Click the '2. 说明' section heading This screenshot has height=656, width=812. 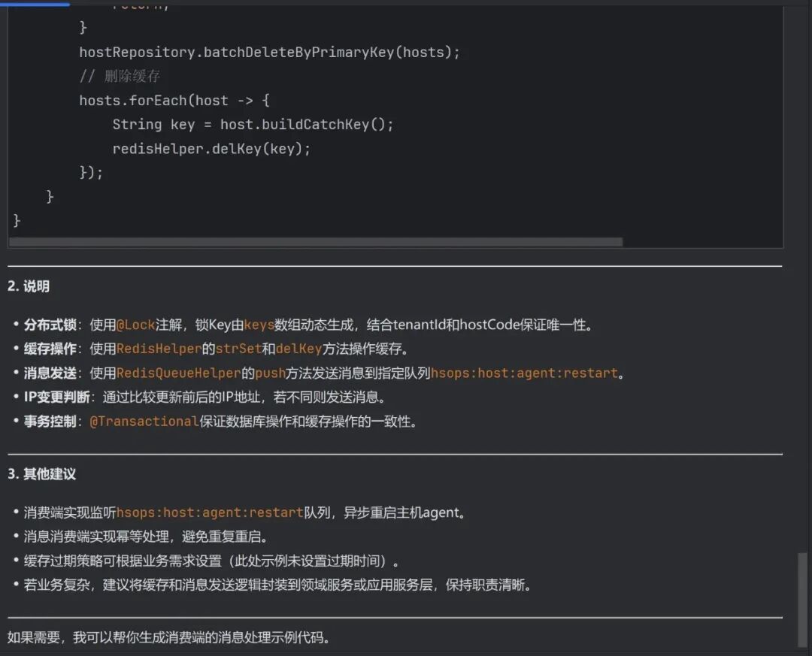[29, 287]
